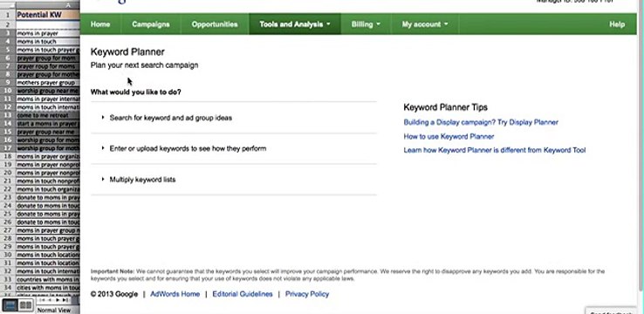Select cell 'cities with moms in touch' row 34
Screen dimensions: 644x314
48,288
